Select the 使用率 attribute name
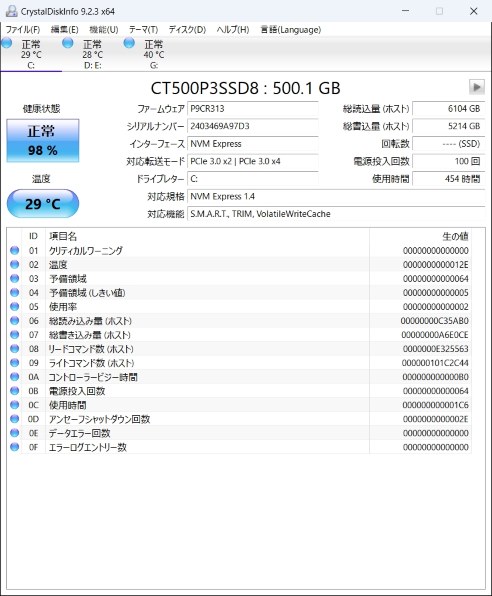This screenshot has width=492, height=596. click(63, 307)
